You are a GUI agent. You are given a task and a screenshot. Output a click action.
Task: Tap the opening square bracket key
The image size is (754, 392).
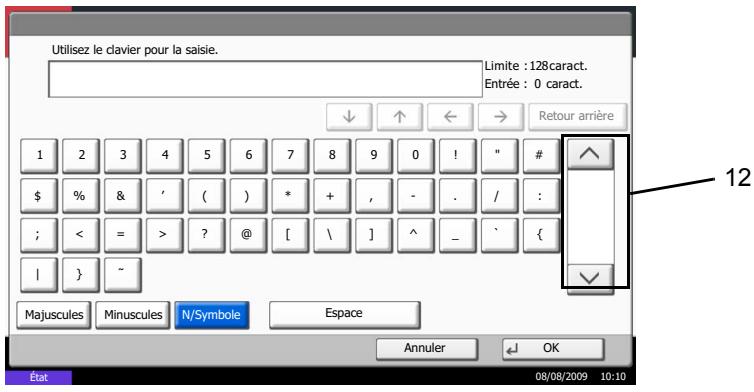click(x=290, y=235)
